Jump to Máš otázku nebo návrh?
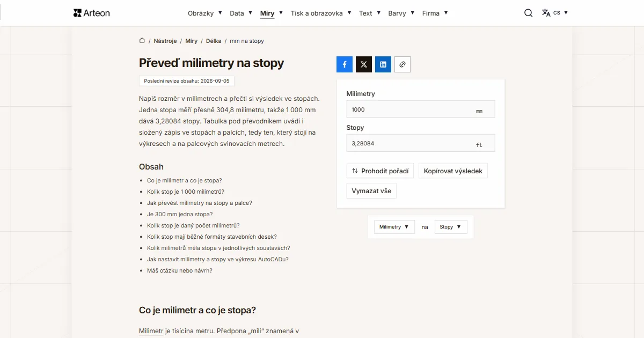The image size is (644, 338). (180, 270)
